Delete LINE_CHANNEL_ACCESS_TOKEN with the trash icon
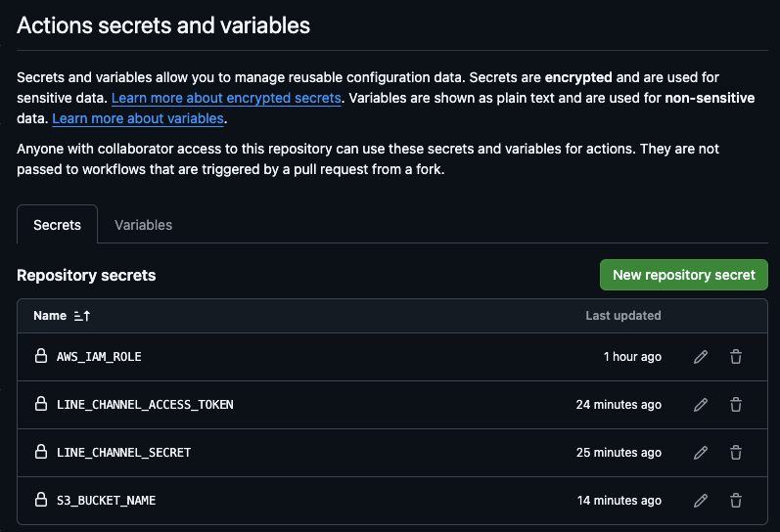 coord(736,405)
